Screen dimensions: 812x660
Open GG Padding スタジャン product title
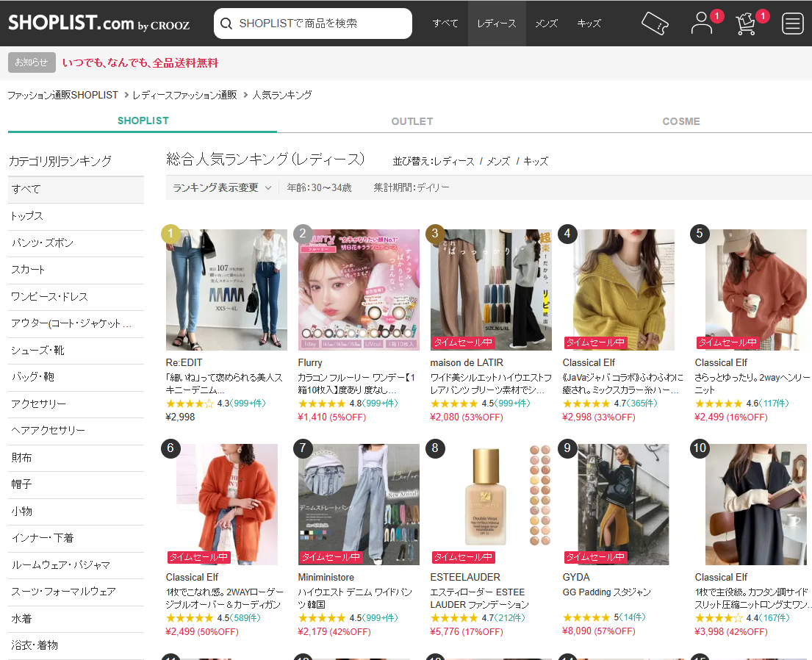click(x=607, y=592)
